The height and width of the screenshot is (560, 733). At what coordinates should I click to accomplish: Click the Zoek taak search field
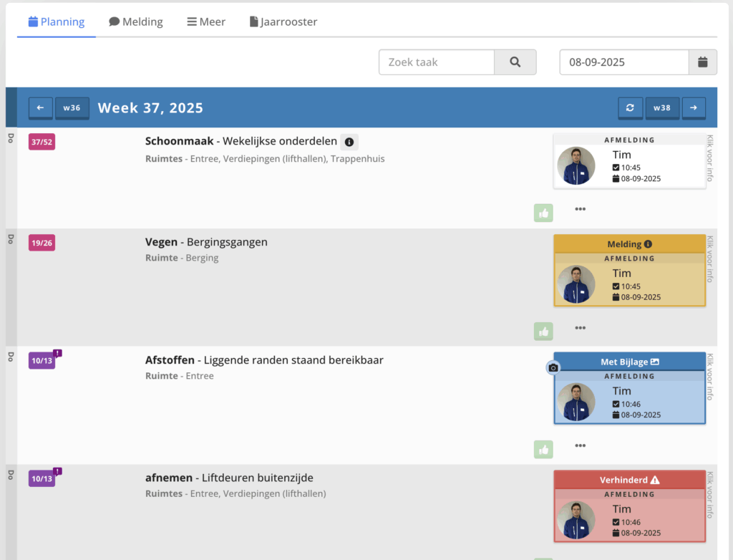coord(437,62)
